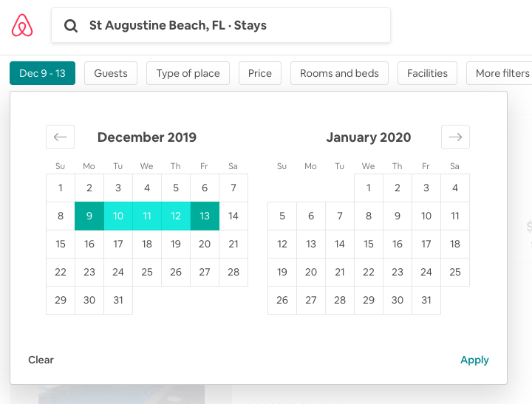The width and height of the screenshot is (532, 404).
Task: Open Rooms and beds filter
Action: pos(339,73)
